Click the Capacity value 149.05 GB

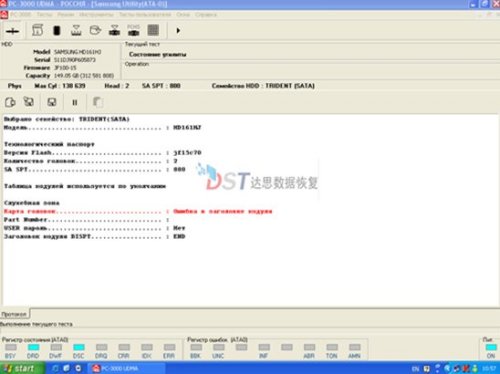(84, 76)
